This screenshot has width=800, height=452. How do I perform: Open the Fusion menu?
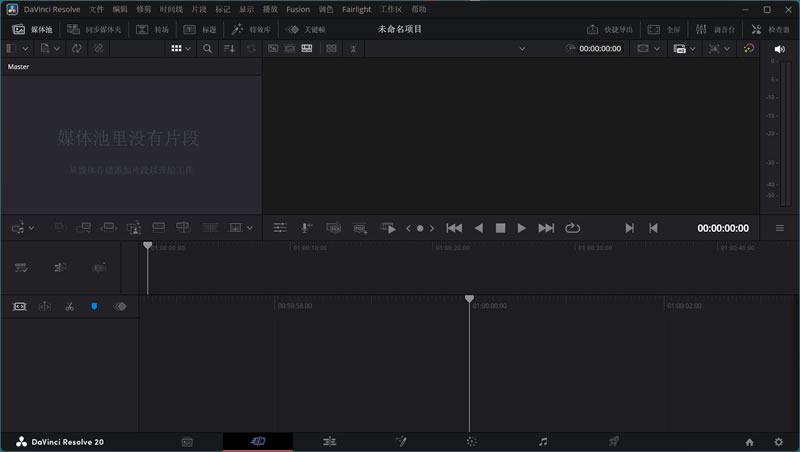(x=298, y=9)
